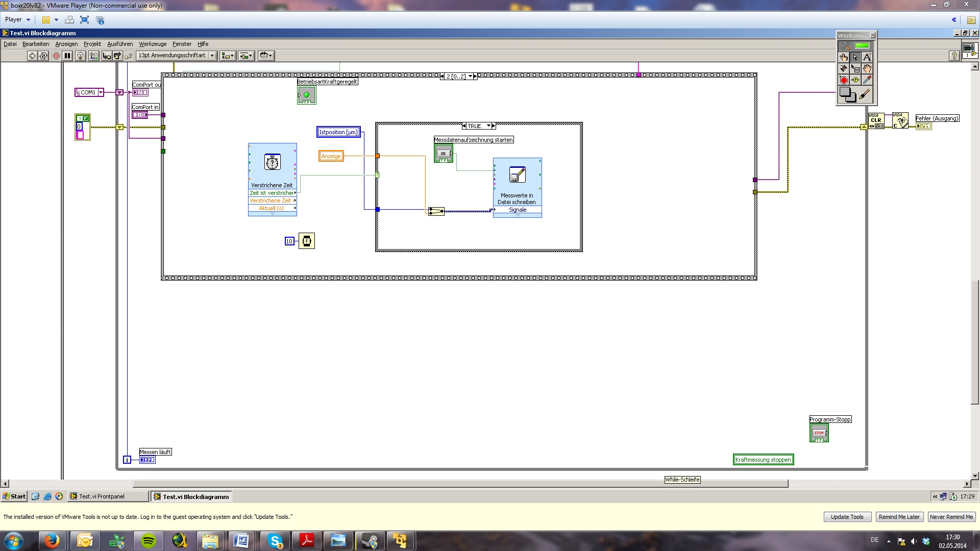Image resolution: width=980 pixels, height=551 pixels.
Task: Pick the color copy eyedropper tool
Action: click(867, 80)
